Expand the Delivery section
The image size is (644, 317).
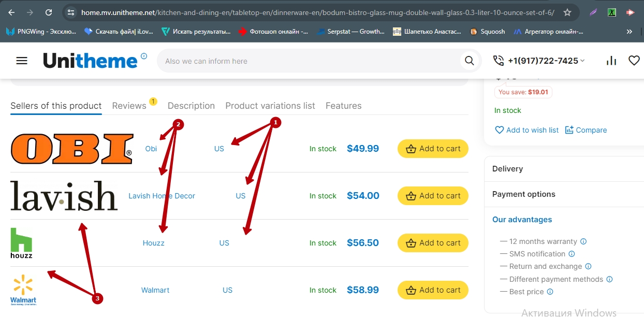click(564, 169)
